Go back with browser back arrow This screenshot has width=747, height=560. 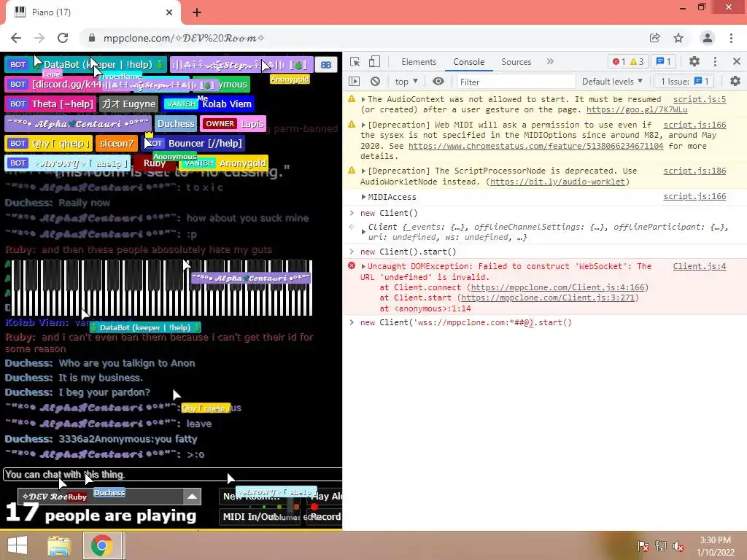coord(16,38)
